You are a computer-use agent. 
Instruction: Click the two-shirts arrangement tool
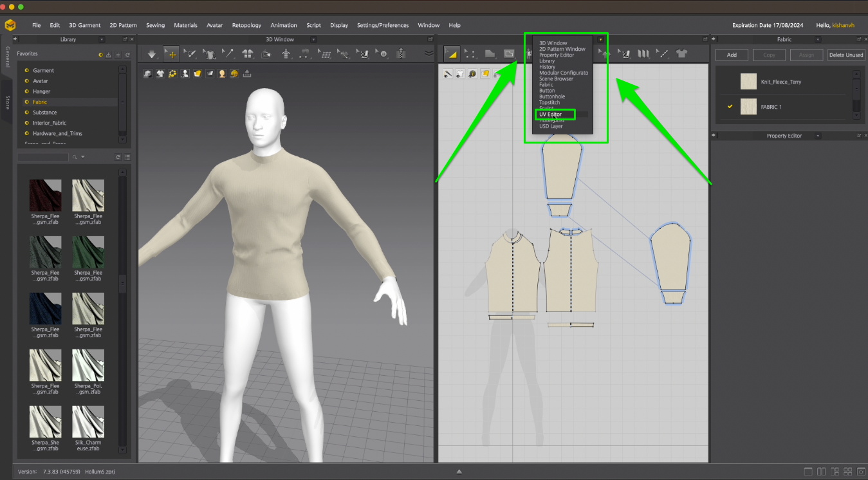coord(248,54)
